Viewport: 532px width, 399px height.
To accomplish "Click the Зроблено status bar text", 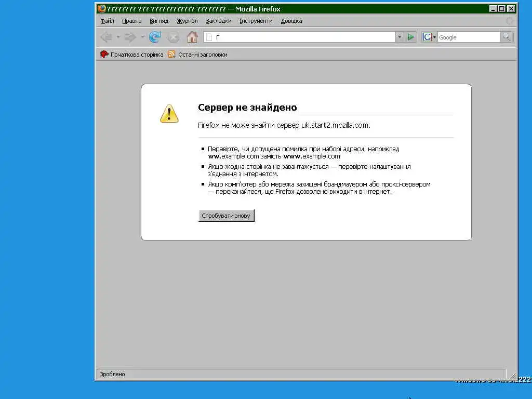I will tap(112, 374).
